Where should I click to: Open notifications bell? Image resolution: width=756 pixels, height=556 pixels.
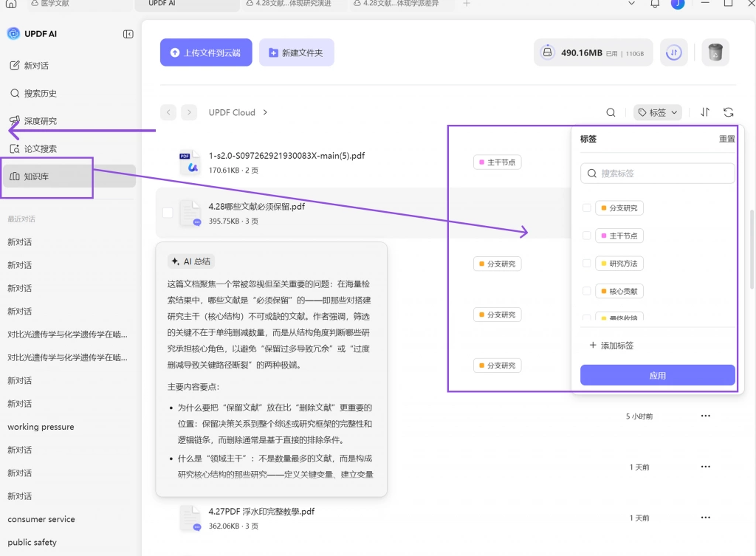(x=655, y=4)
